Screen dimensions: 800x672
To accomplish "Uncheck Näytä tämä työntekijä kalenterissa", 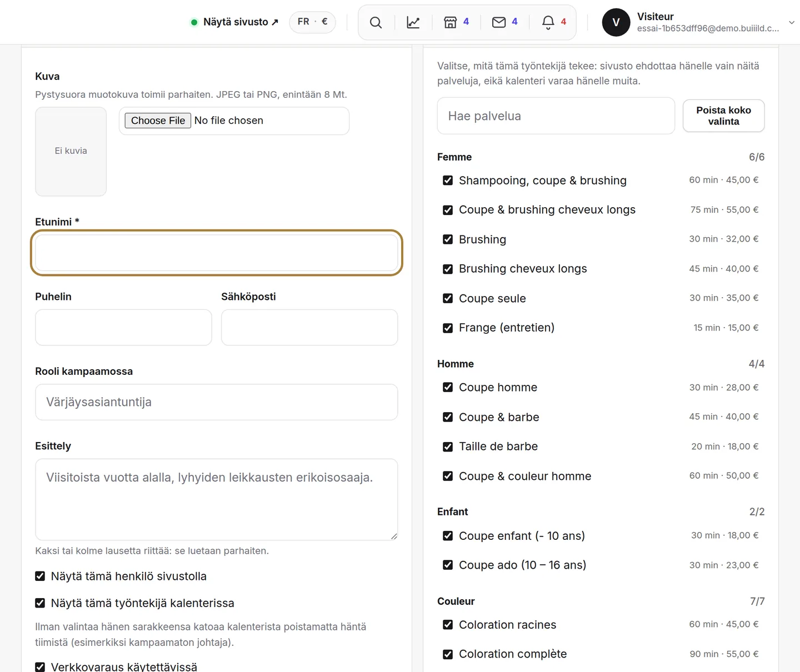I will (x=40, y=603).
